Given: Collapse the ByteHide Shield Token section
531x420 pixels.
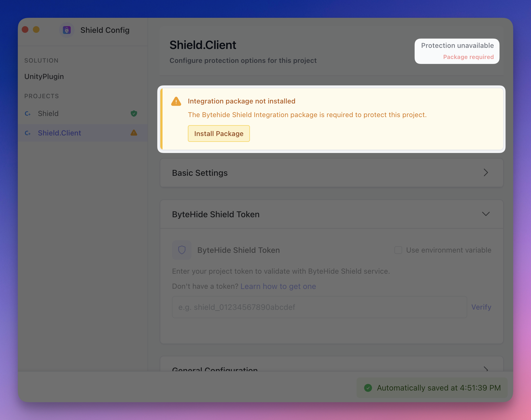Looking at the screenshot, I should (486, 214).
